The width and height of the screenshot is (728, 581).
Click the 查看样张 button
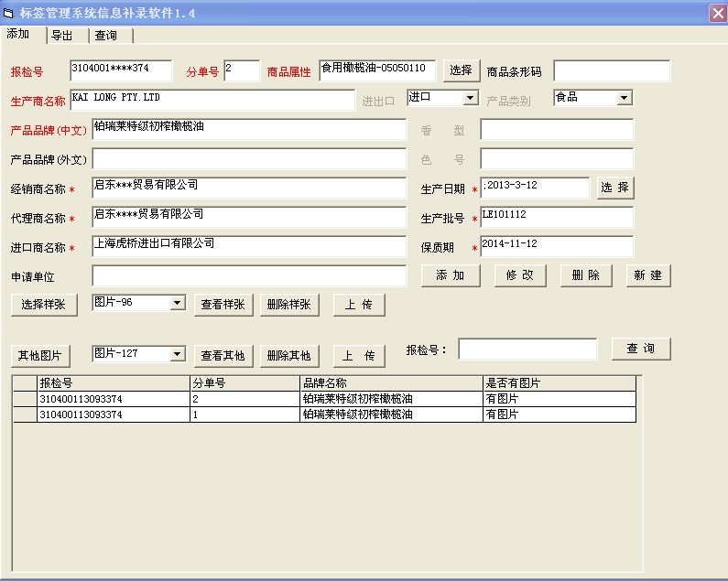[223, 305]
